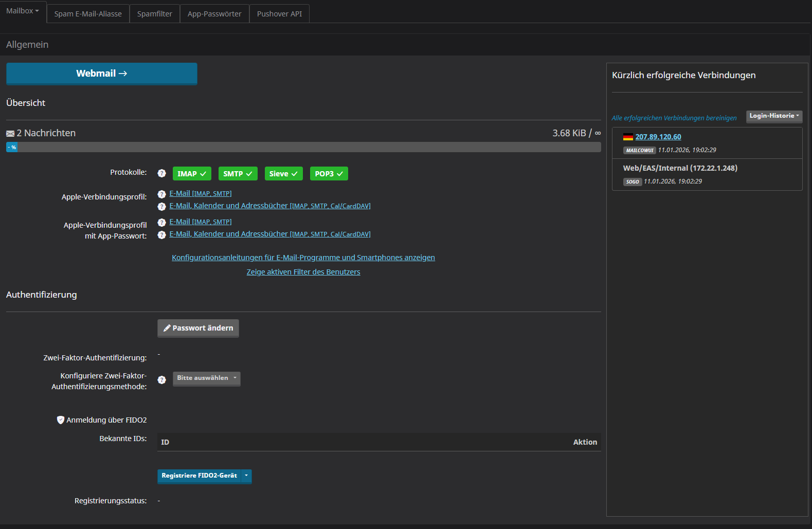Click the help icon next to Protokolle
812x529 pixels.
(x=161, y=174)
